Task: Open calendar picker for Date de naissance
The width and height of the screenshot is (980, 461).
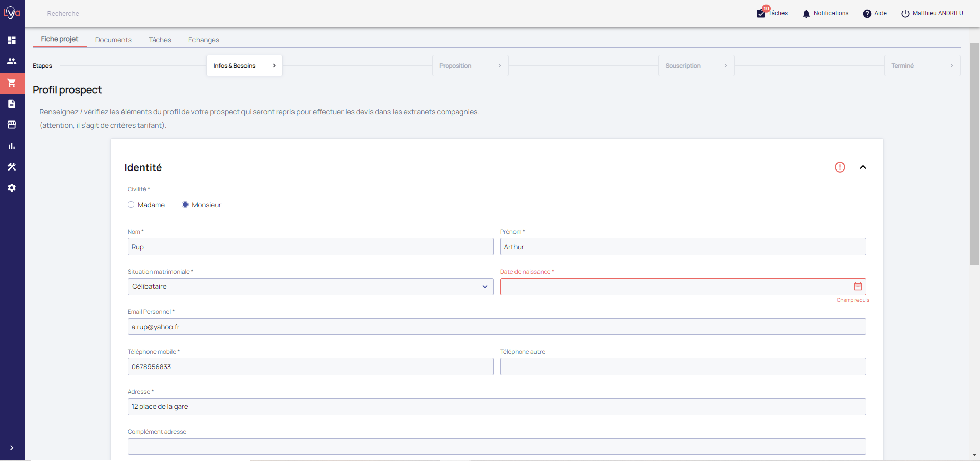Action: click(x=857, y=286)
